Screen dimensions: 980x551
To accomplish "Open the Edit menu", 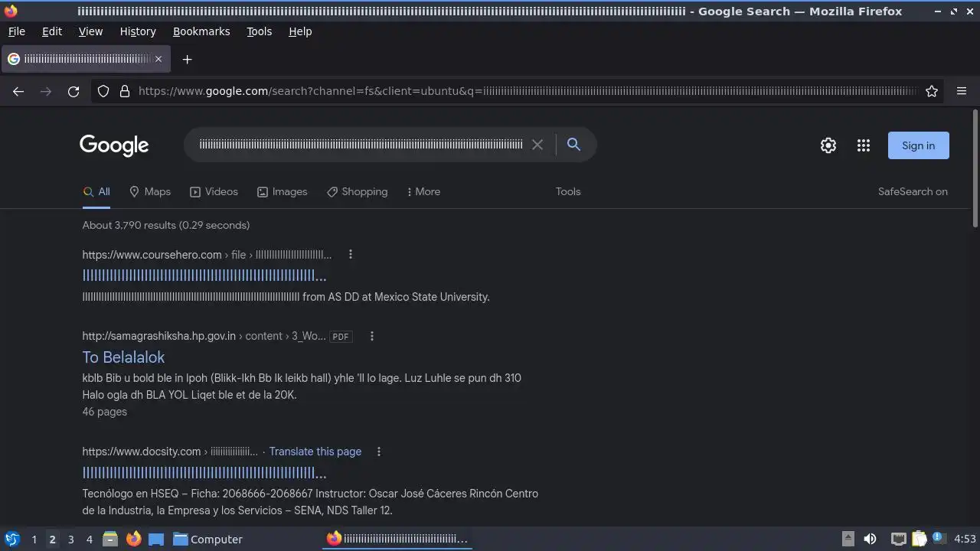I will pos(52,31).
